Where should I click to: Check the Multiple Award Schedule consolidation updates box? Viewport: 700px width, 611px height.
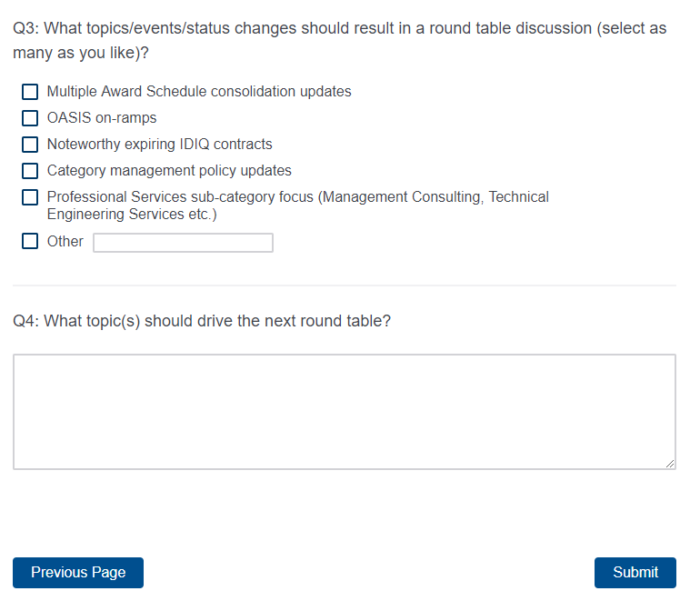pos(30,92)
